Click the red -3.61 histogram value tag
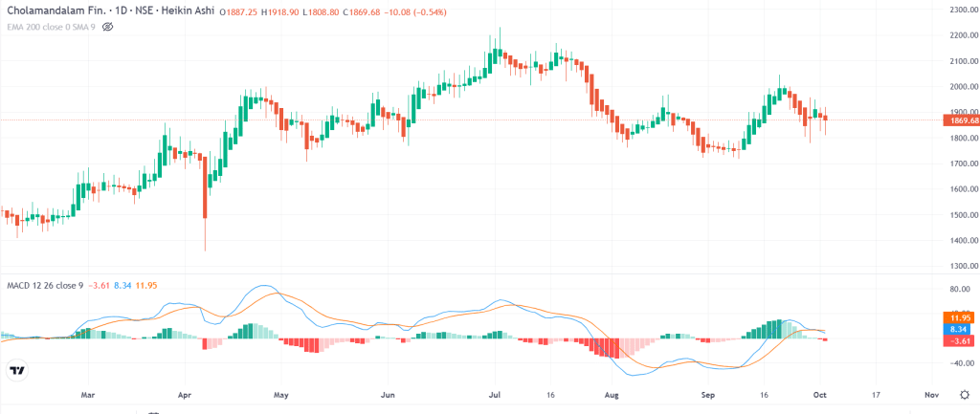Screen dimensions: 980x414 [960, 339]
